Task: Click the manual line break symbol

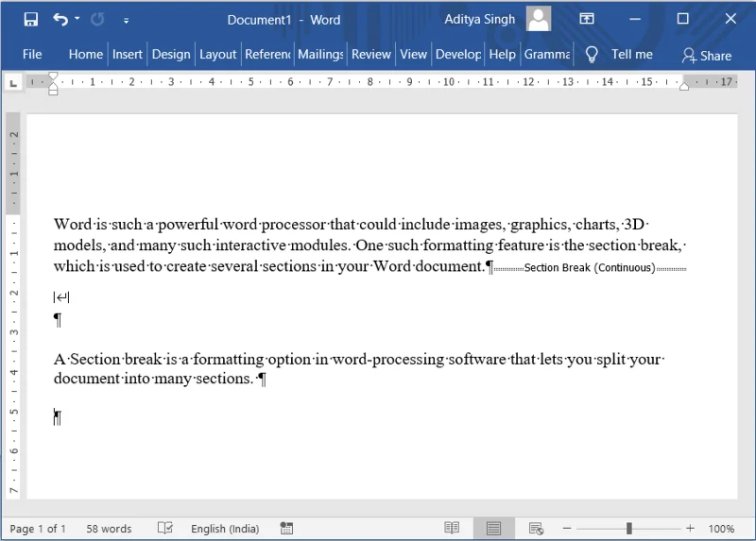Action: (61, 297)
